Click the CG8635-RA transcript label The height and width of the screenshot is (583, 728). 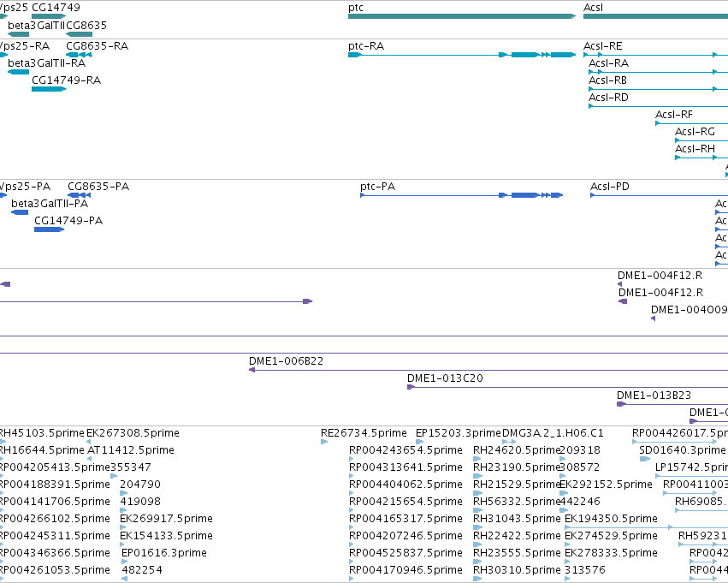coord(97,46)
